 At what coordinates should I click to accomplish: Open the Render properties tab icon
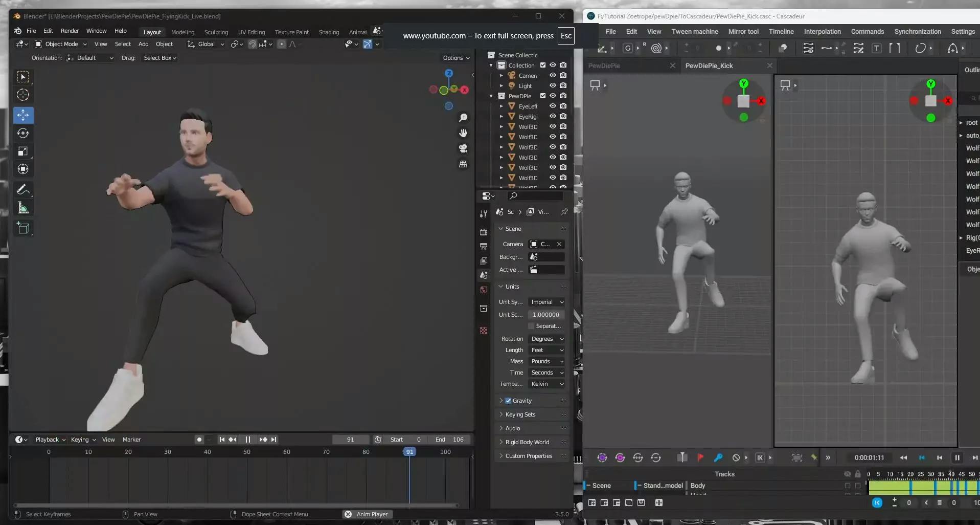(x=484, y=232)
